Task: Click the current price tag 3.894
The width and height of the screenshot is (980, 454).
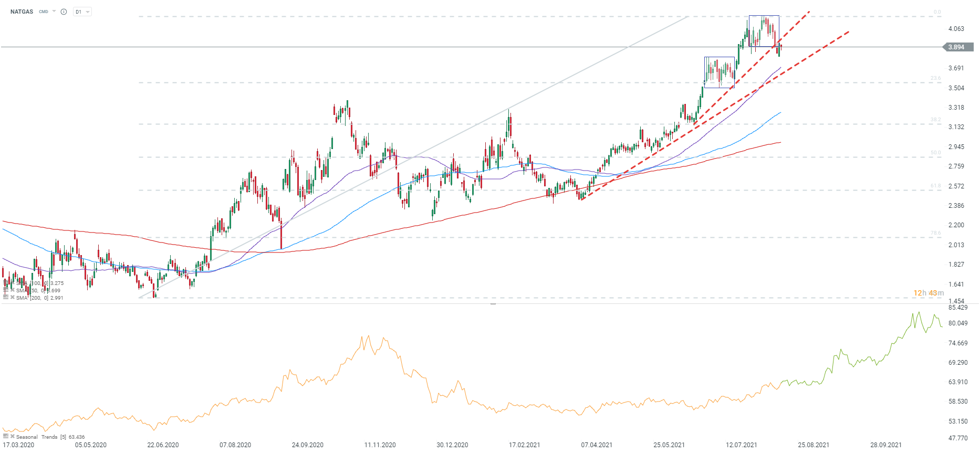Action: pos(958,47)
